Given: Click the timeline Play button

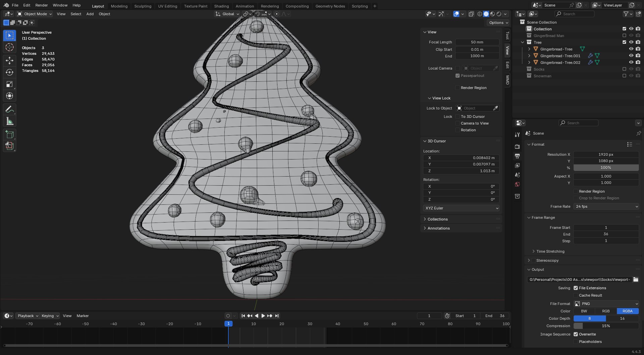Looking at the screenshot, I should point(263,316).
